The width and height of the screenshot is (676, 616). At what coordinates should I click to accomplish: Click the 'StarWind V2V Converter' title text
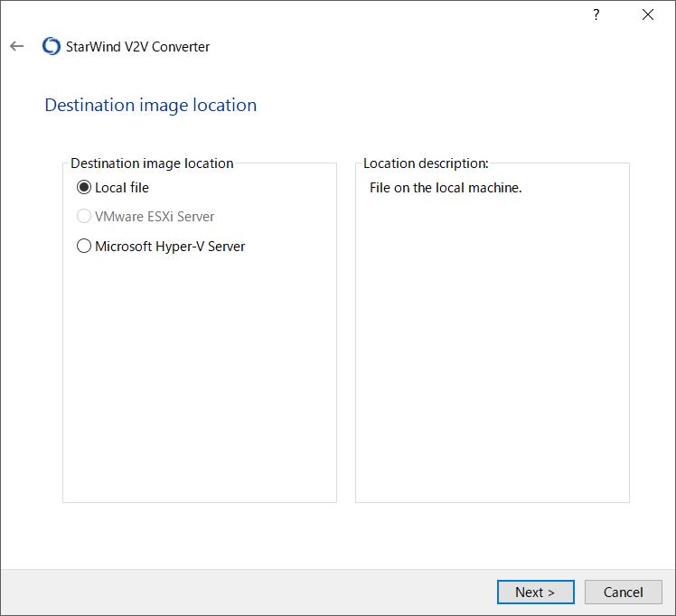coord(137,47)
